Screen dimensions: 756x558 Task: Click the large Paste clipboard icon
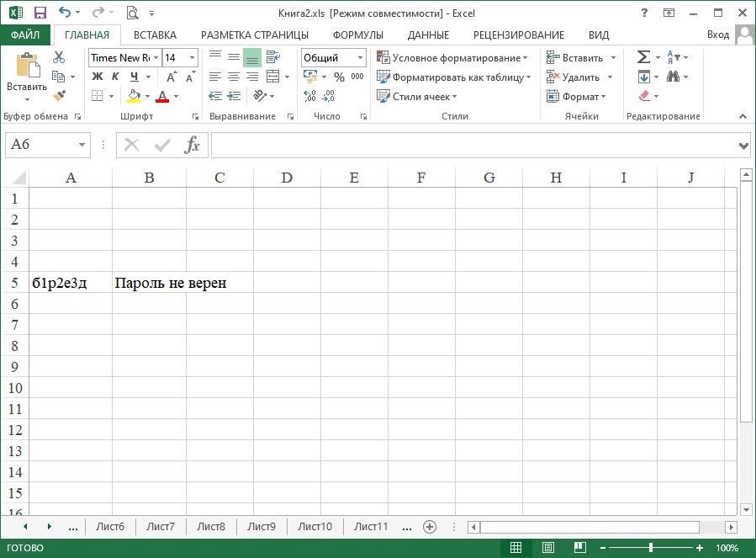click(28, 65)
